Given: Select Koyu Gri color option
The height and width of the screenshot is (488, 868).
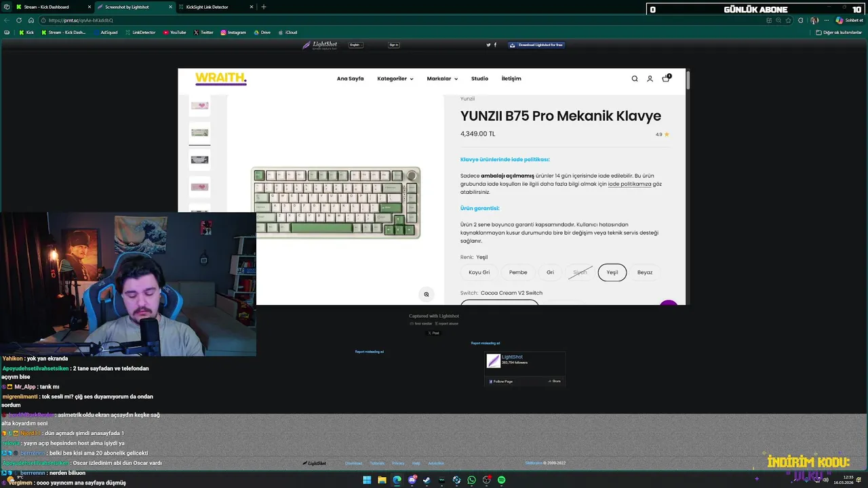Looking at the screenshot, I should (479, 272).
